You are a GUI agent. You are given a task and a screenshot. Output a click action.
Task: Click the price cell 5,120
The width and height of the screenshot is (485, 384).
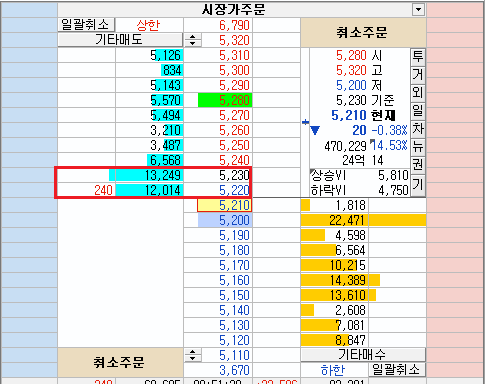218,340
